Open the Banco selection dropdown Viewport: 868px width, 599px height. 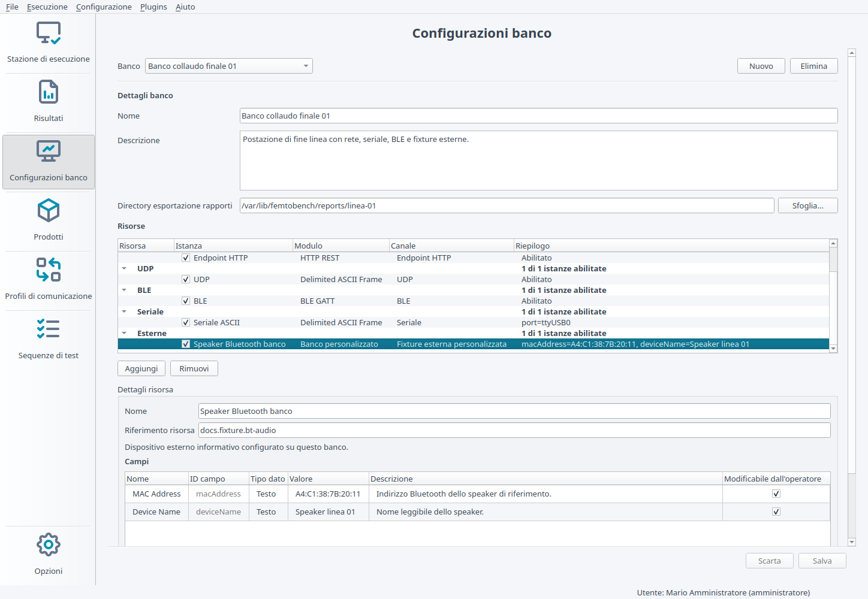(x=229, y=66)
